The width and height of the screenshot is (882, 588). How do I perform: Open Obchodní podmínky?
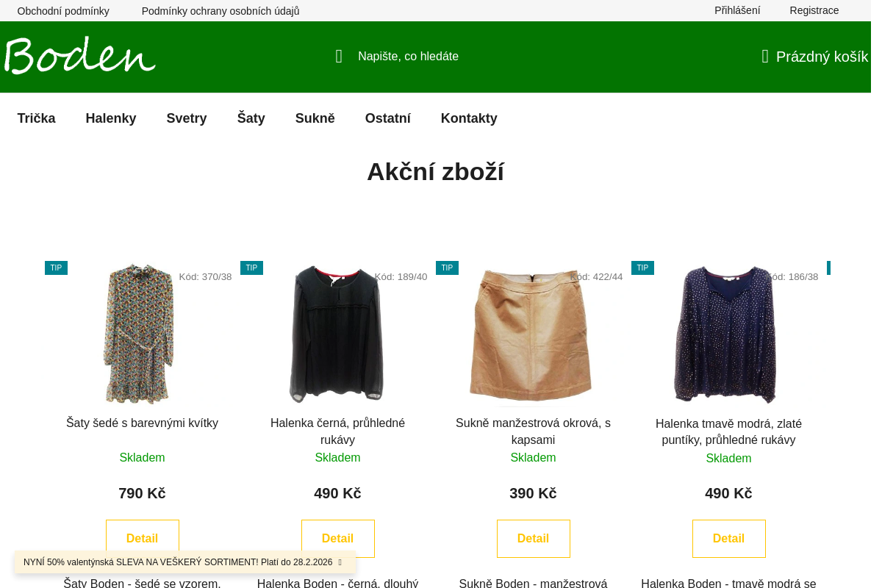coord(62,10)
